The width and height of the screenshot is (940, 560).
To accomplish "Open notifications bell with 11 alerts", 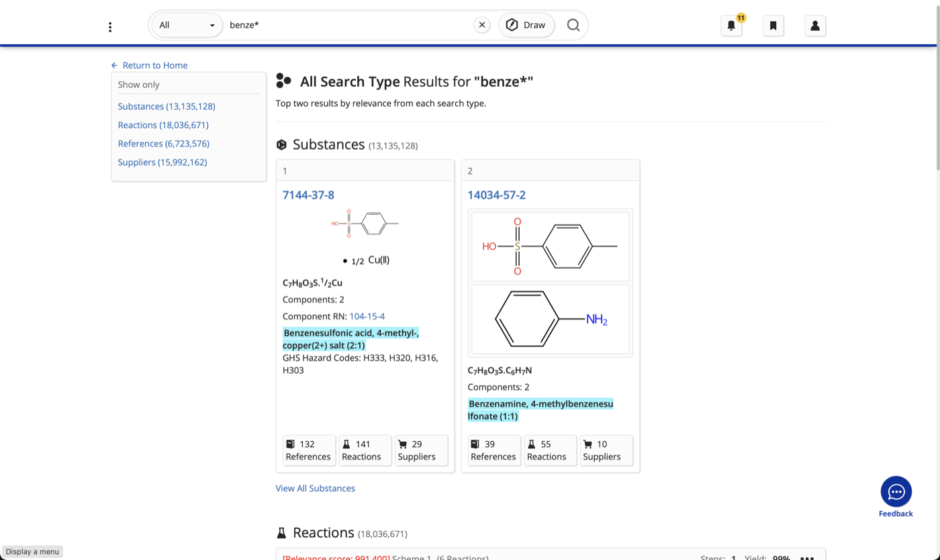I will [x=732, y=26].
